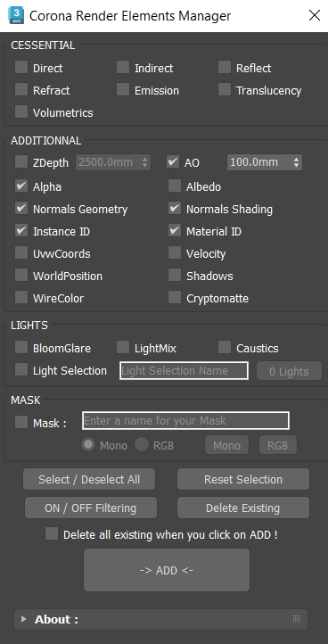The width and height of the screenshot is (328, 644).
Task: Click the AO distance spinner arrows
Action: 297,162
